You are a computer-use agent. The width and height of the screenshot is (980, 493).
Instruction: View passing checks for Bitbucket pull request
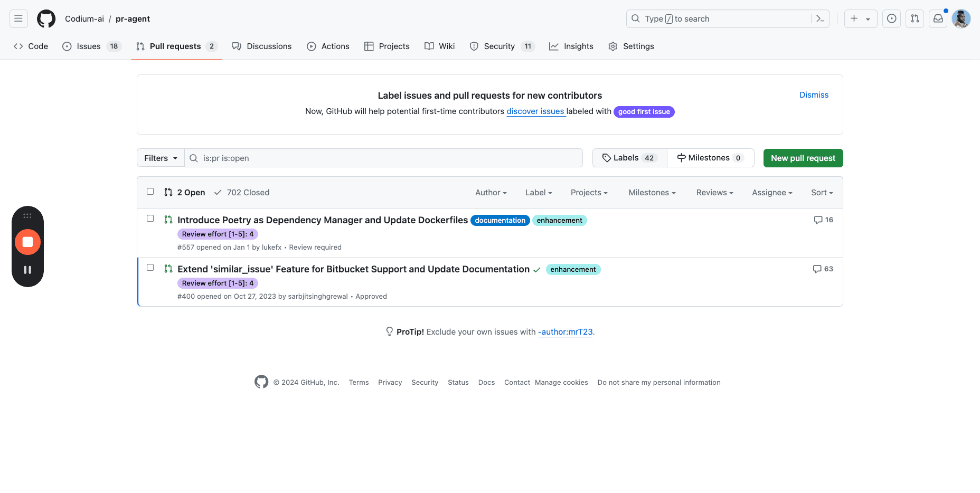[537, 270]
